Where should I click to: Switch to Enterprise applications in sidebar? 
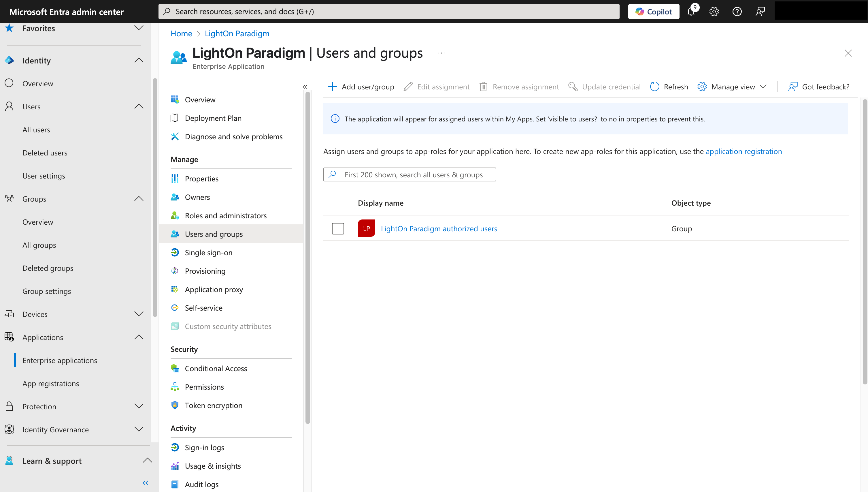pos(60,360)
